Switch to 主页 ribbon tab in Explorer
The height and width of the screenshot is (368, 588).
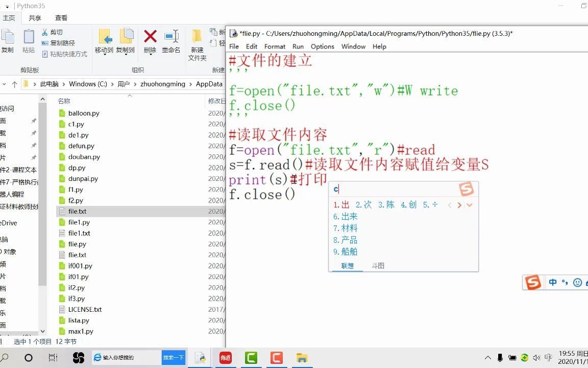(9, 18)
